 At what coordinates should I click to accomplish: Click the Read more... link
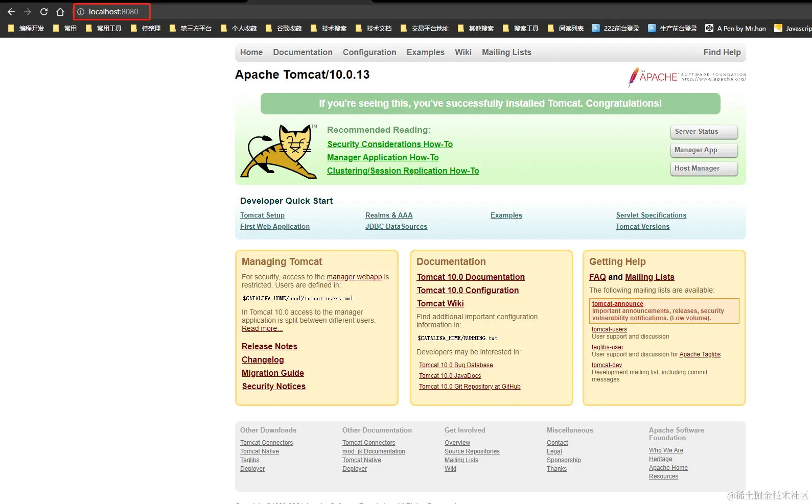point(262,329)
